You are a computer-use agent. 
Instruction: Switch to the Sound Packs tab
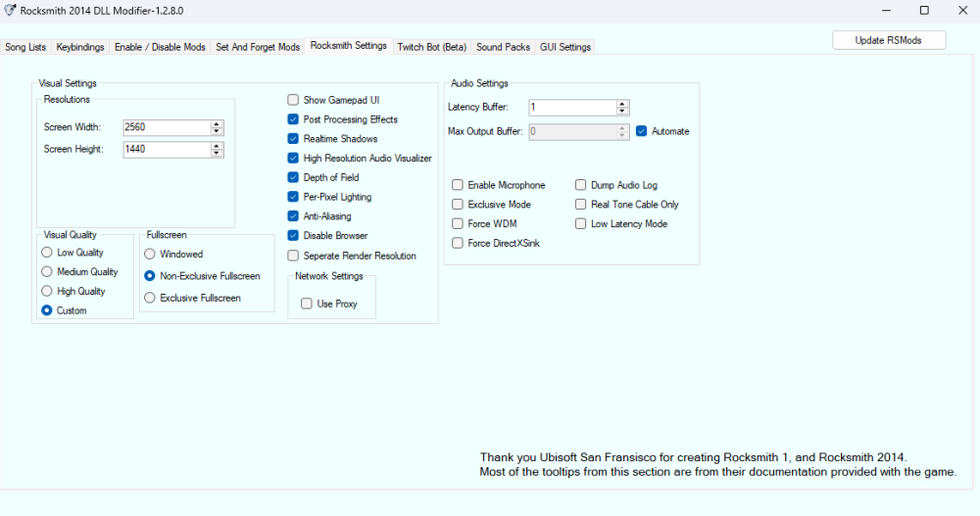pyautogui.click(x=503, y=47)
